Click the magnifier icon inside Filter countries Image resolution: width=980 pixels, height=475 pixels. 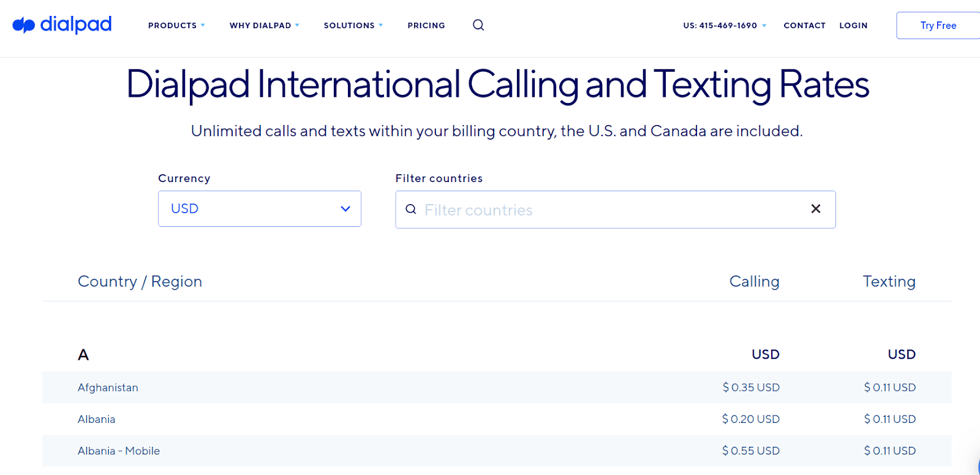(x=411, y=209)
